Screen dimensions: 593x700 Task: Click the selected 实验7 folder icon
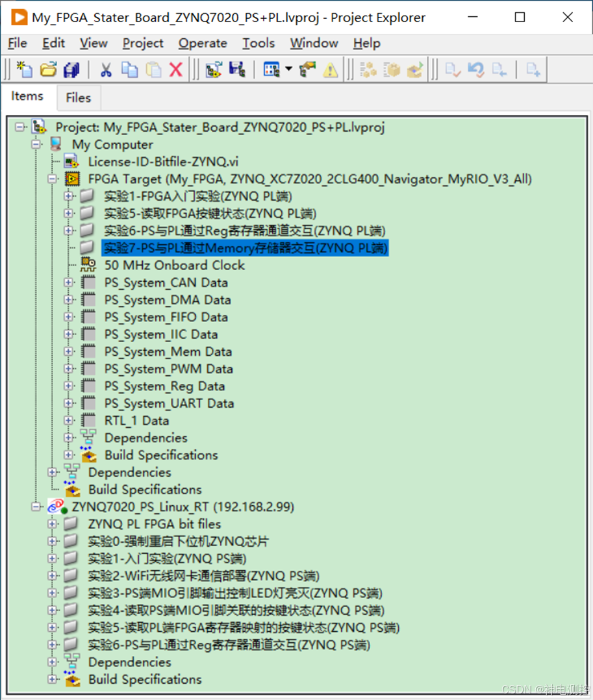point(87,247)
